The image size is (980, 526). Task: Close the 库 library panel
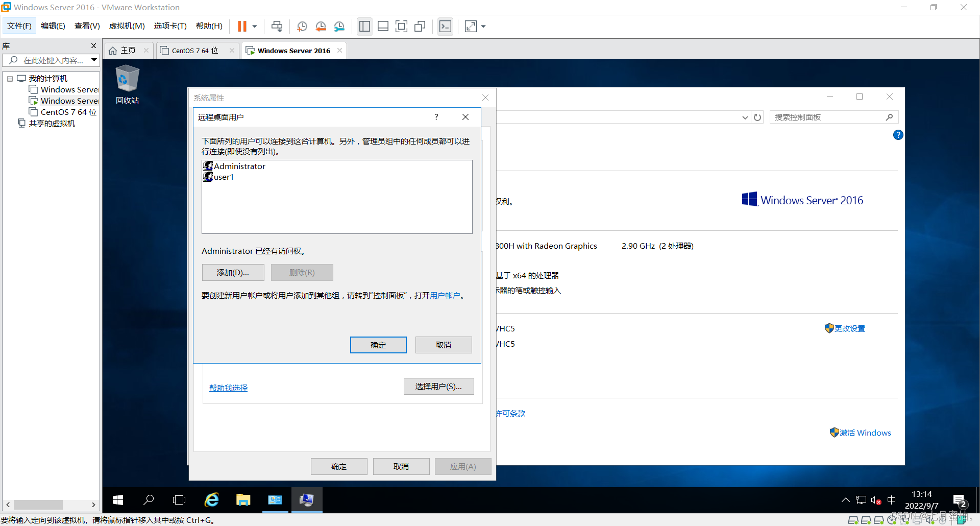(93, 46)
